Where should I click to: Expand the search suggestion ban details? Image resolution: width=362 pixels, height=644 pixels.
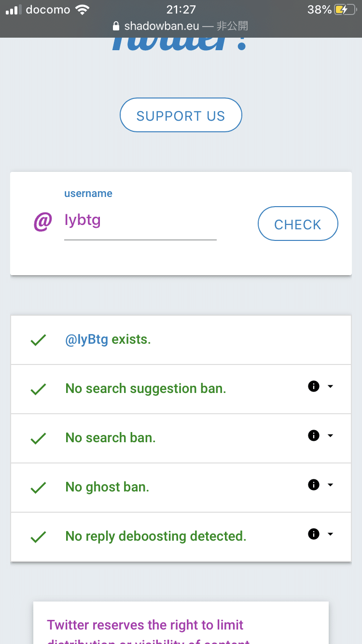pyautogui.click(x=331, y=386)
